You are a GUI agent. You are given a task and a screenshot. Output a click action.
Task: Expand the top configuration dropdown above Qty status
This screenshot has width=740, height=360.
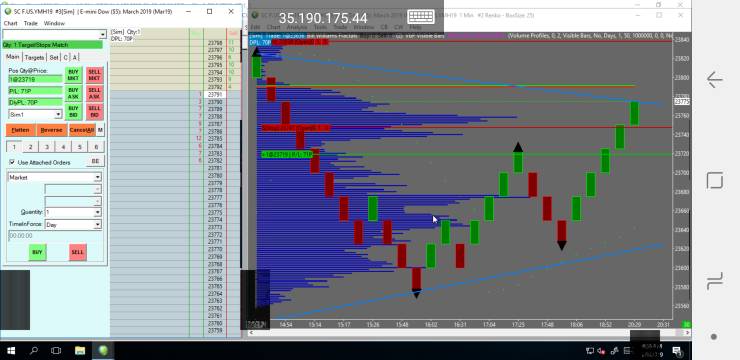(x=102, y=34)
